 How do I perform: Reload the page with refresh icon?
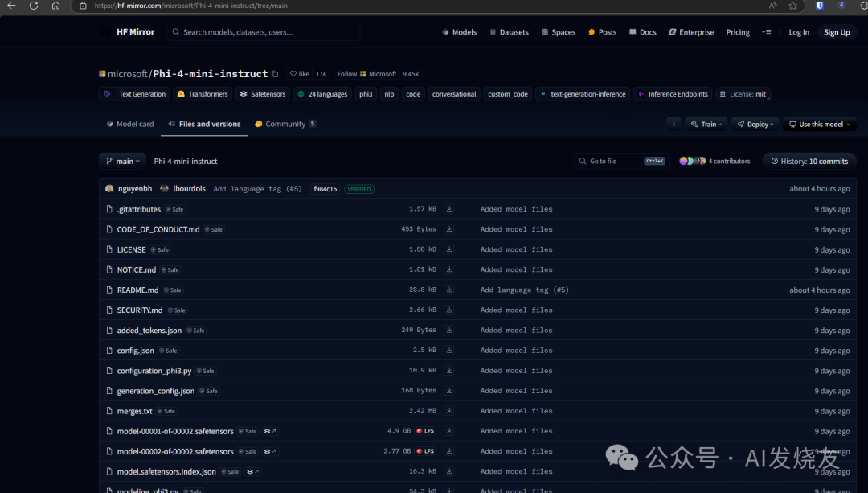(x=34, y=6)
